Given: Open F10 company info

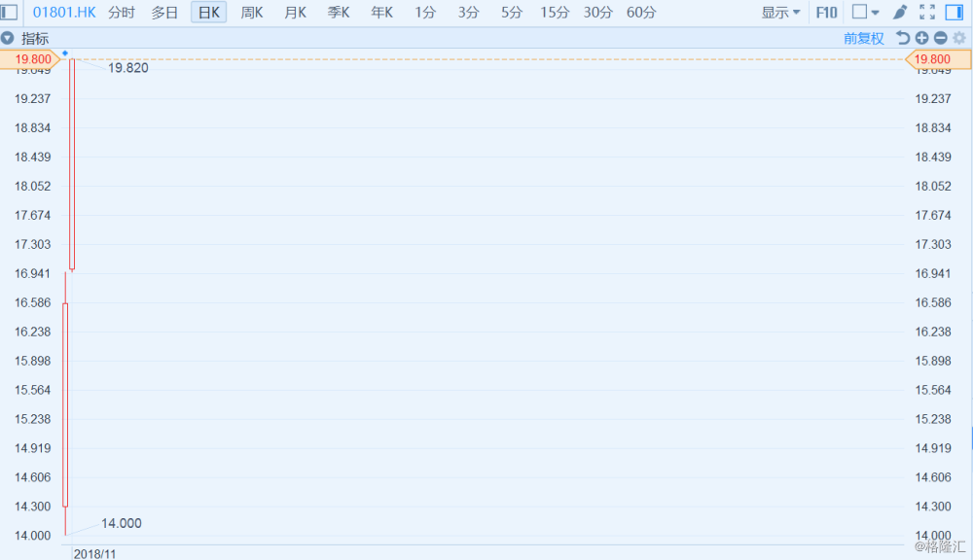Looking at the screenshot, I should 826,13.
